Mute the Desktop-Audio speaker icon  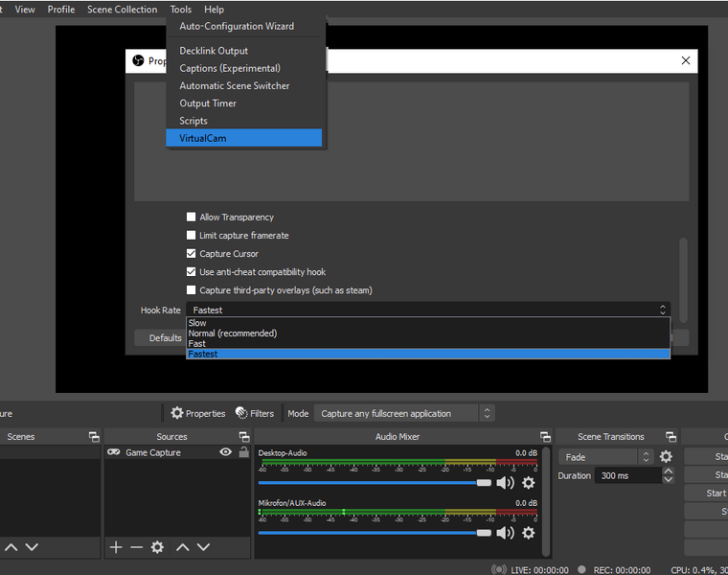[505, 483]
